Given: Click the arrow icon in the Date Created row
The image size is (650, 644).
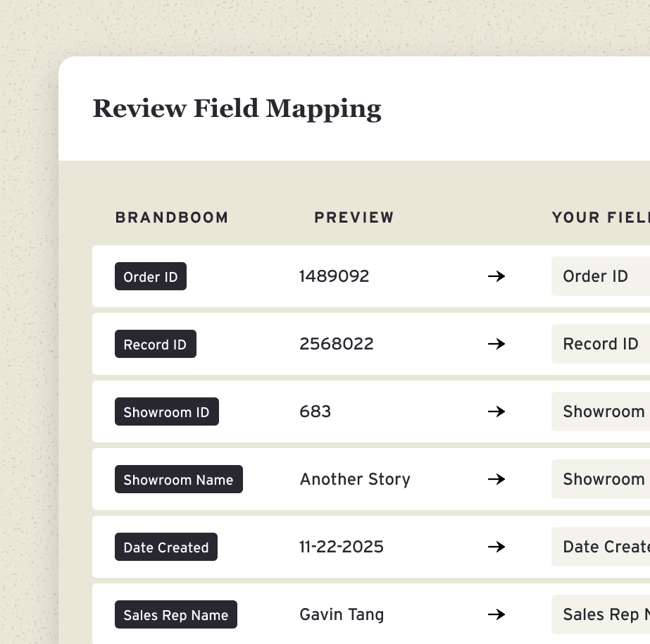Looking at the screenshot, I should [496, 547].
